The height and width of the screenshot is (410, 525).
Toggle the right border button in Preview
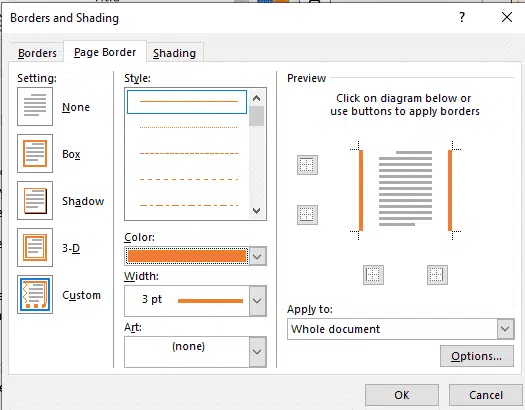click(x=437, y=275)
